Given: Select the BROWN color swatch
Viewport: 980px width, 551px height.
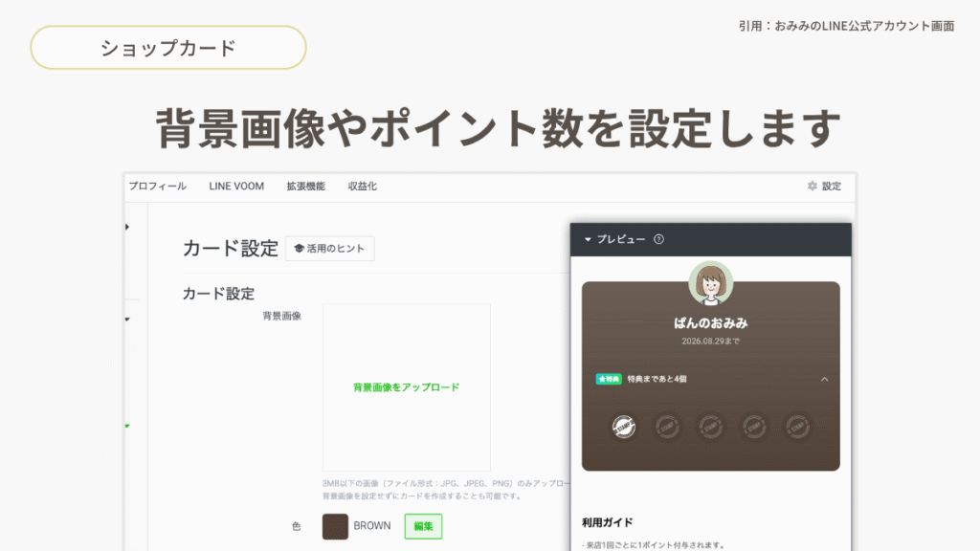Looking at the screenshot, I should coord(335,527).
